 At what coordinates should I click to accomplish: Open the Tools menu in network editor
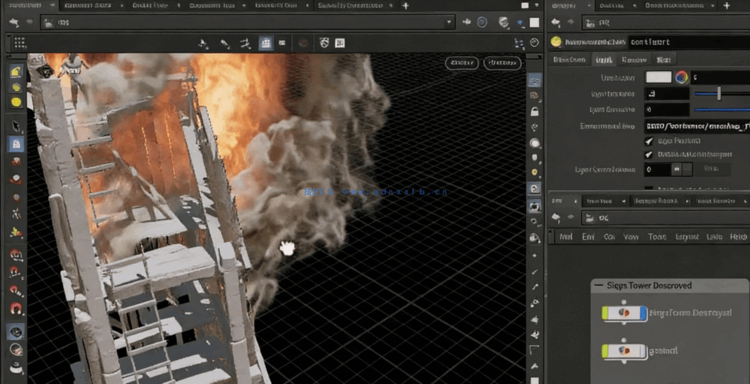tap(657, 237)
